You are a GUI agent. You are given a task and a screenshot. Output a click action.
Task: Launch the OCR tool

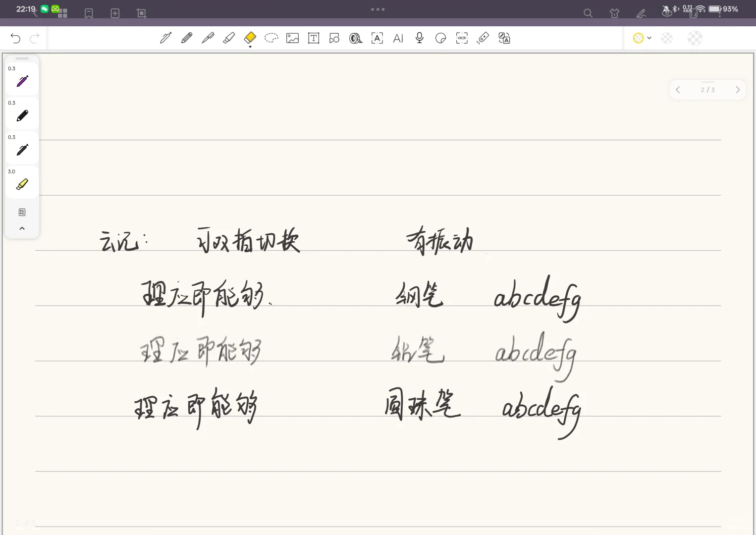pyautogui.click(x=462, y=38)
